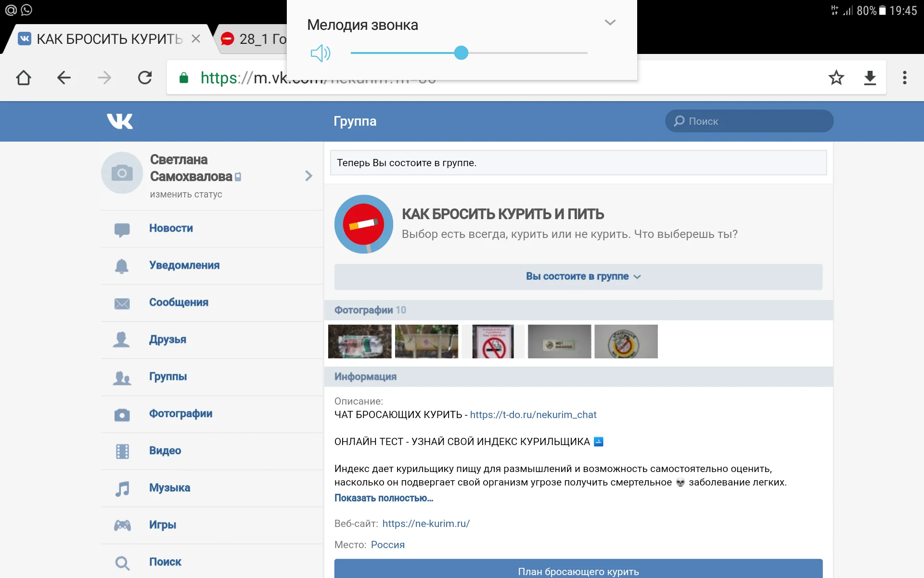Select Друзья in the sidebar
Viewport: 924px width, 578px height.
(167, 339)
